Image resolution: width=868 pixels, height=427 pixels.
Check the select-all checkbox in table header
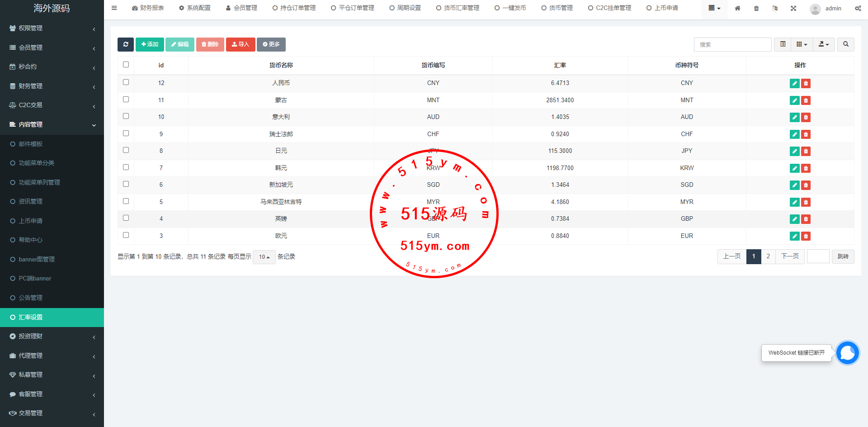(x=126, y=65)
